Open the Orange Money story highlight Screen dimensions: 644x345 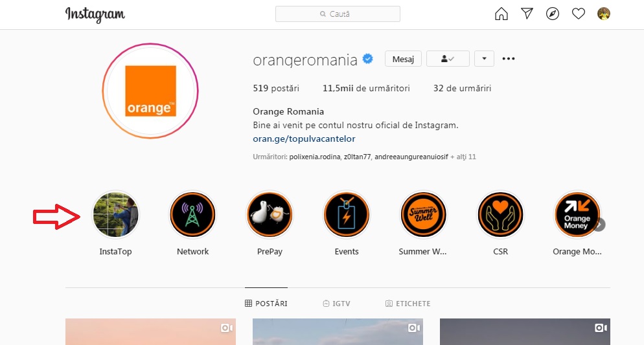[x=577, y=214]
